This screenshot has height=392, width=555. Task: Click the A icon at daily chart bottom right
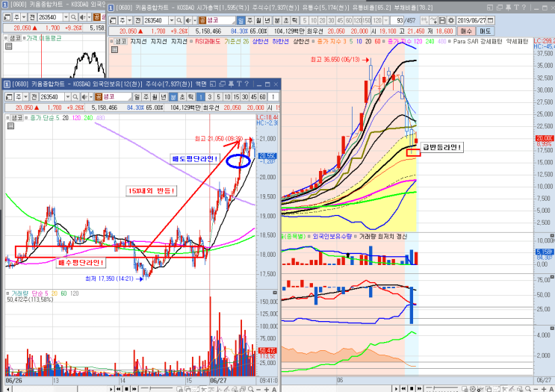(551, 389)
